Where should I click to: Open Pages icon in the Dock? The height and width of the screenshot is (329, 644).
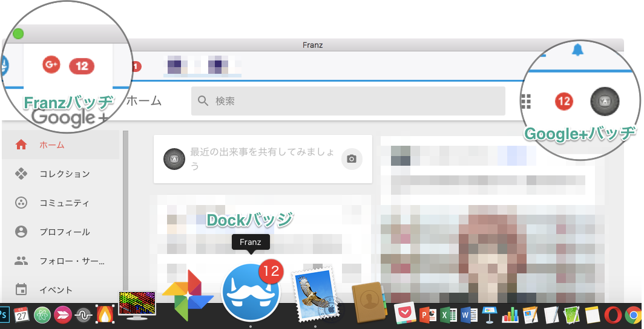(531, 315)
